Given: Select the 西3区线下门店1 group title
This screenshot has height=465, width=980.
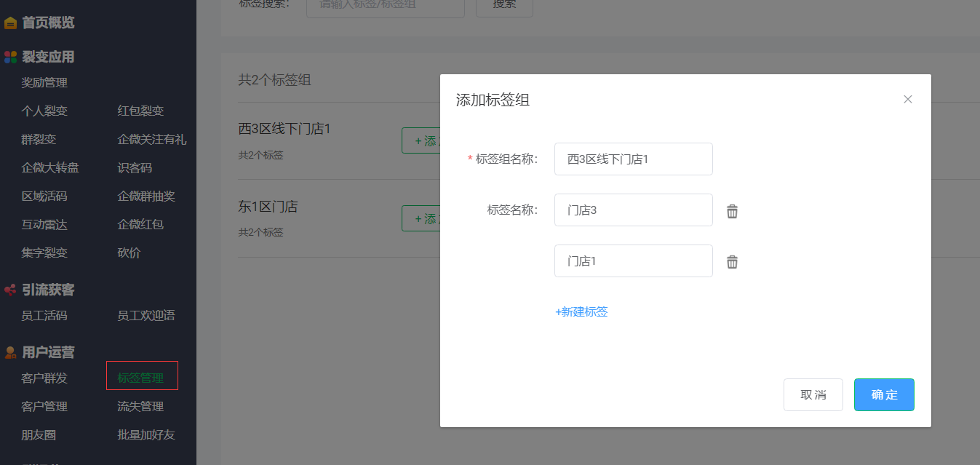Looking at the screenshot, I should coord(284,129).
